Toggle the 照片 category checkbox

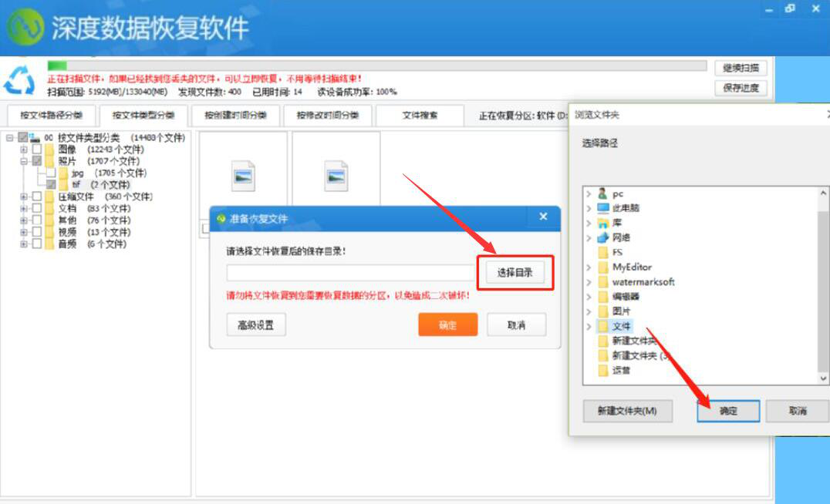(36, 161)
